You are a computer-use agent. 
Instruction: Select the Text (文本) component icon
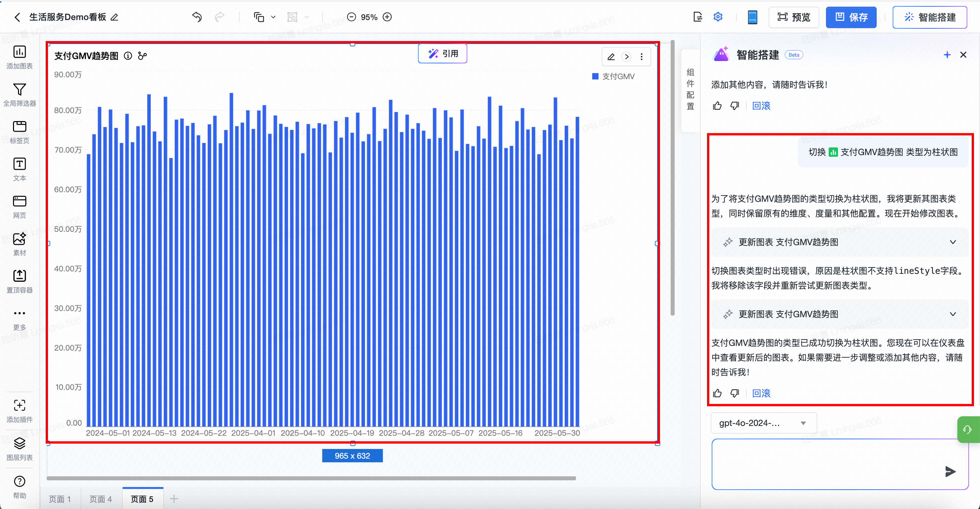[x=19, y=164]
